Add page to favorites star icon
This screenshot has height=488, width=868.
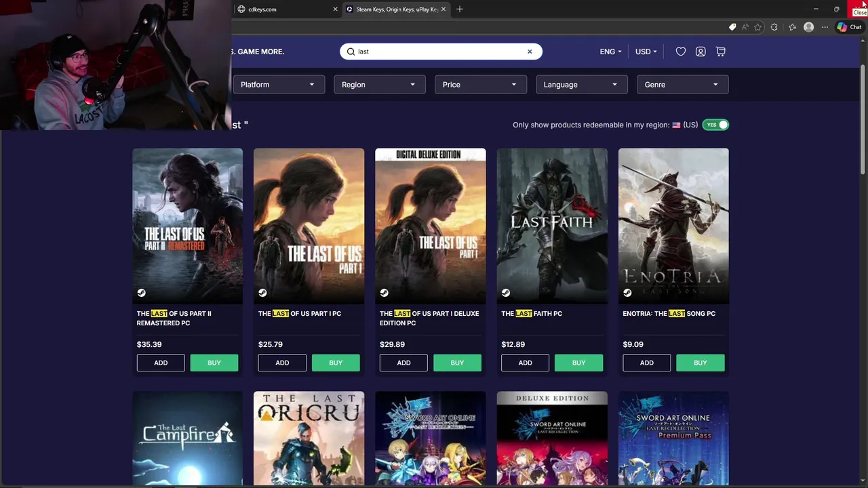tap(757, 27)
